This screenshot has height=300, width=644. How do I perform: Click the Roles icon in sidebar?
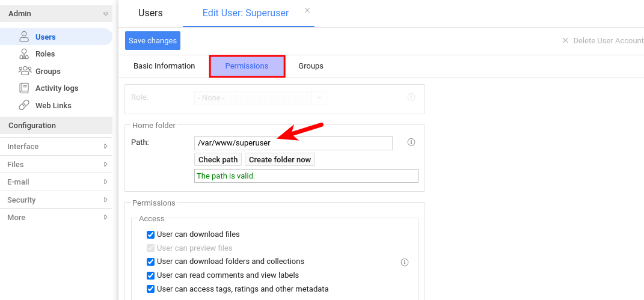(x=24, y=54)
